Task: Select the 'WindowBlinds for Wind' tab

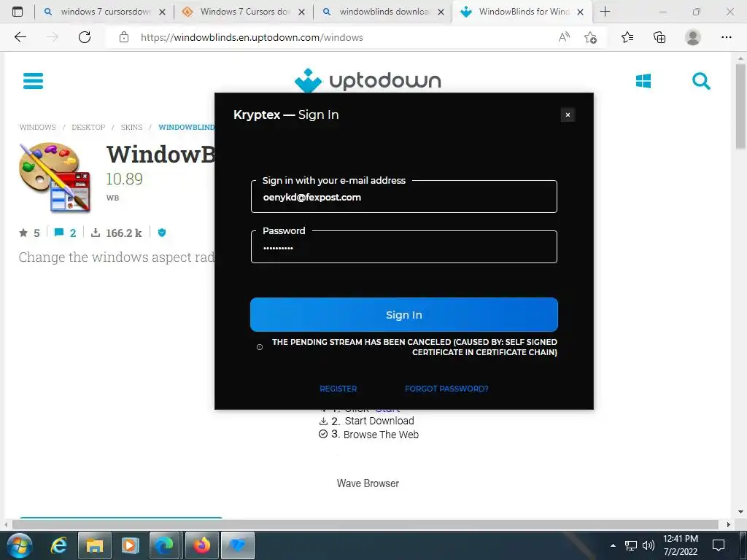Action: [x=522, y=12]
